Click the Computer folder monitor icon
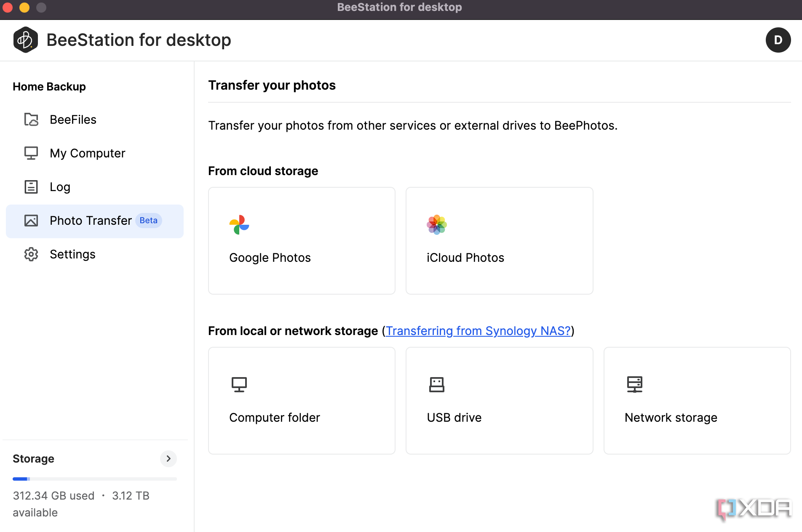 [x=239, y=384]
